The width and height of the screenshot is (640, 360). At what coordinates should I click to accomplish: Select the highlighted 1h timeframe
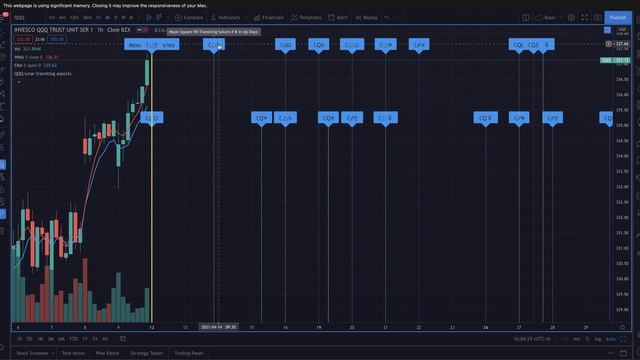point(98,18)
